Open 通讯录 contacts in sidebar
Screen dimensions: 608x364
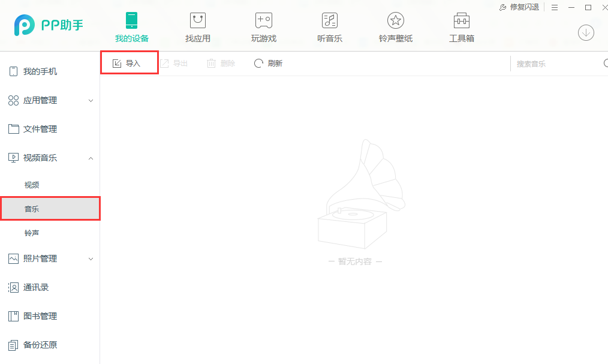36,288
